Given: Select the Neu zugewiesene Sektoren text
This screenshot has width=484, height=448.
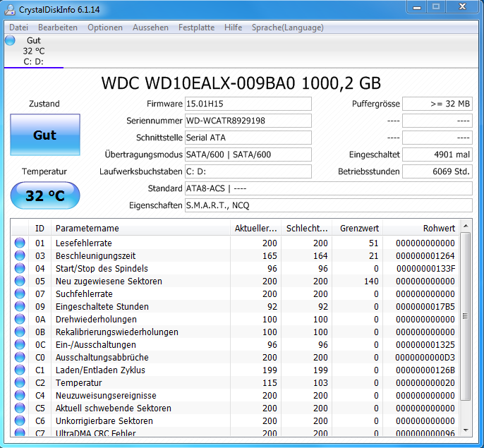Looking at the screenshot, I should point(109,281).
